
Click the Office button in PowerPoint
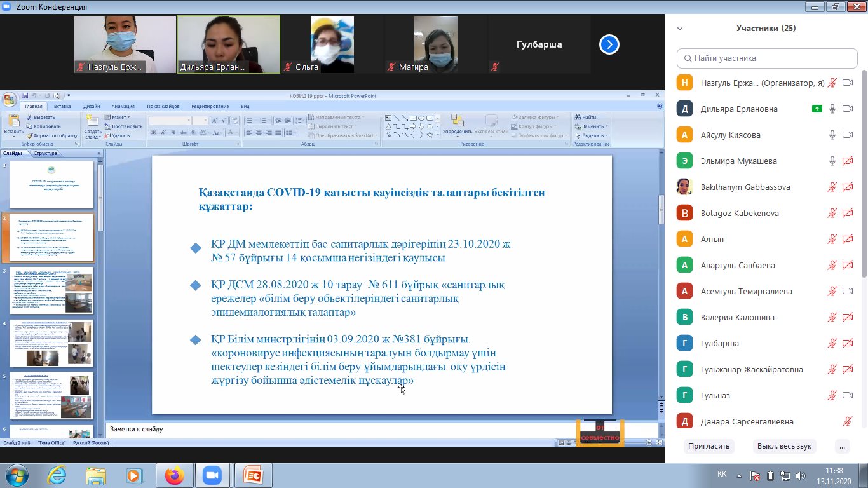tap(10, 100)
